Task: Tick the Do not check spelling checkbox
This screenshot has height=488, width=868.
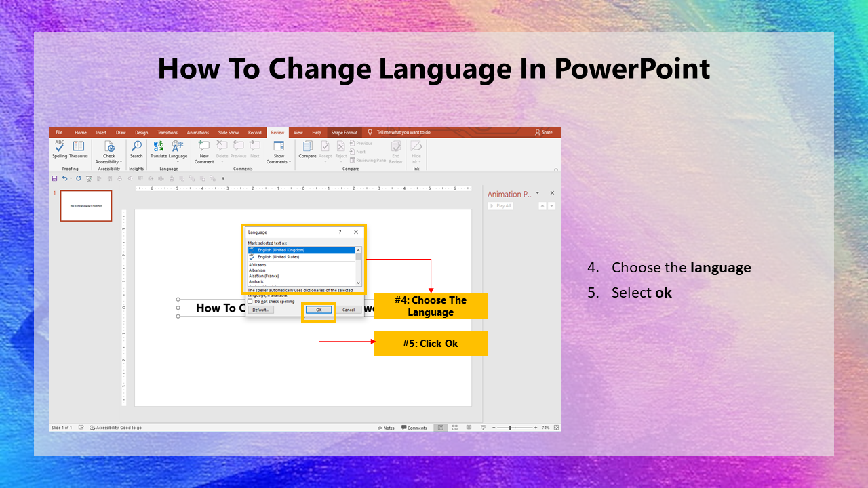Action: [250, 302]
